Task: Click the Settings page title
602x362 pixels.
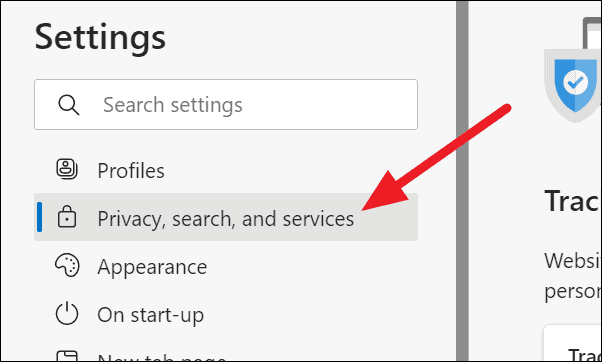Action: (100, 38)
